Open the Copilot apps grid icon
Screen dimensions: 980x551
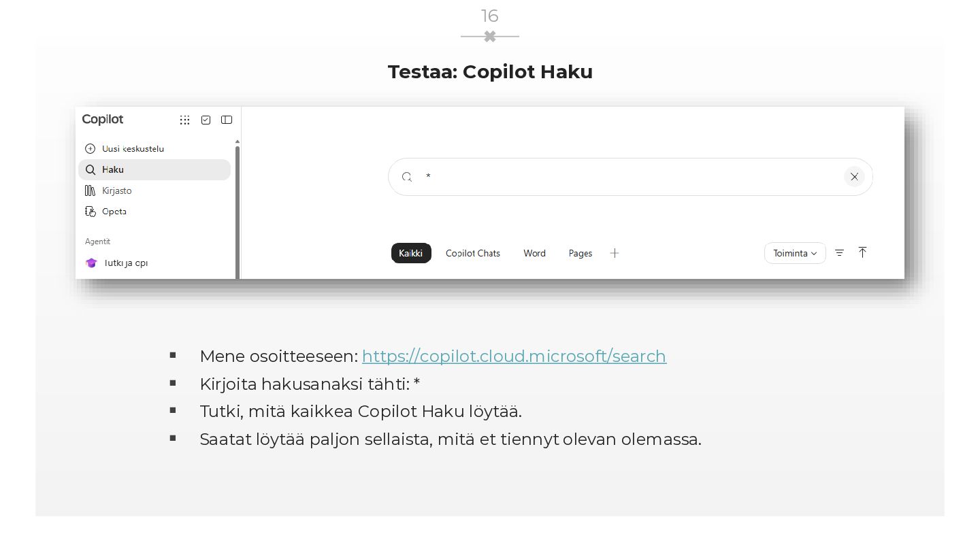[x=184, y=120]
